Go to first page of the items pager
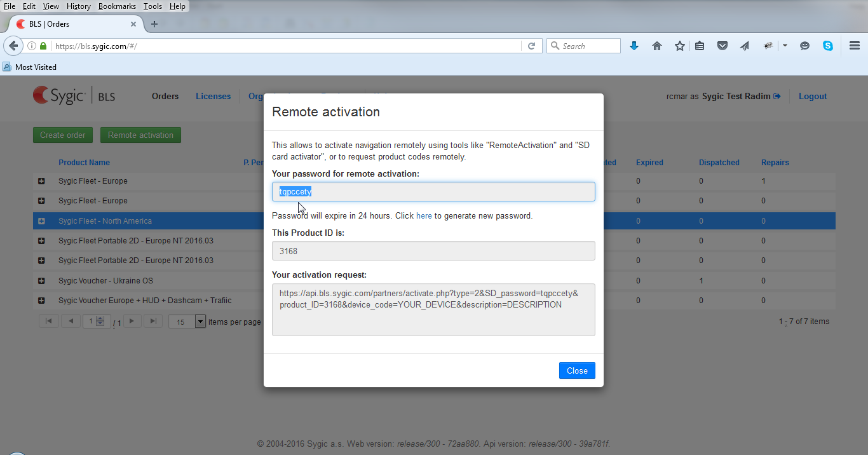 pyautogui.click(x=48, y=321)
